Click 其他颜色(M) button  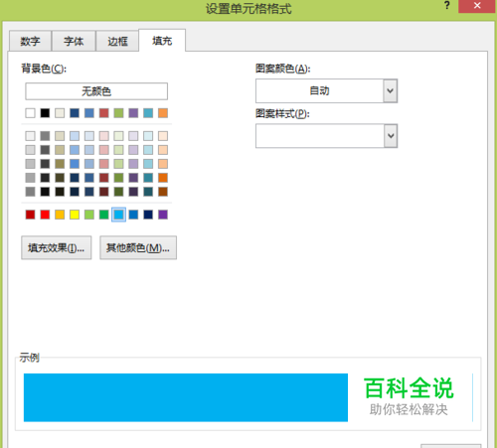tap(138, 247)
